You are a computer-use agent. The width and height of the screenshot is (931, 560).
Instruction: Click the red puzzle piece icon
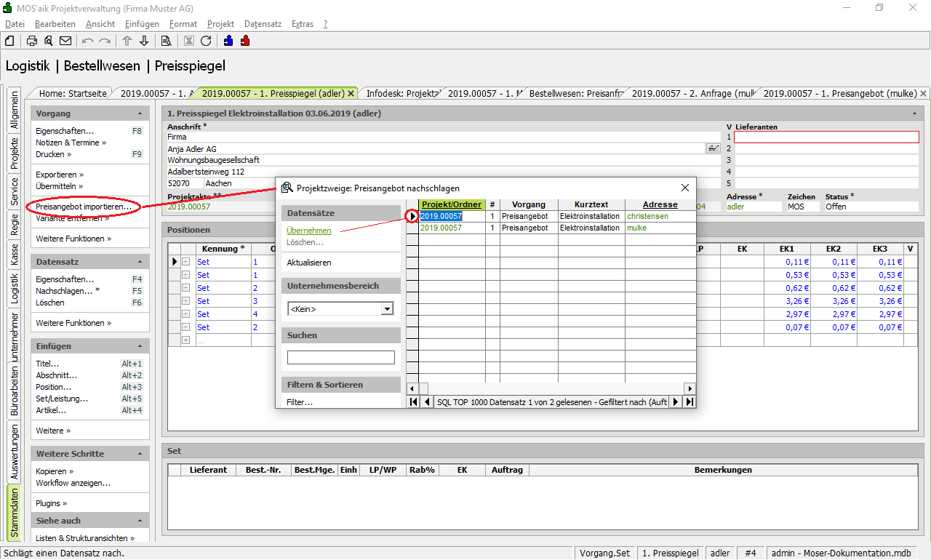(245, 41)
